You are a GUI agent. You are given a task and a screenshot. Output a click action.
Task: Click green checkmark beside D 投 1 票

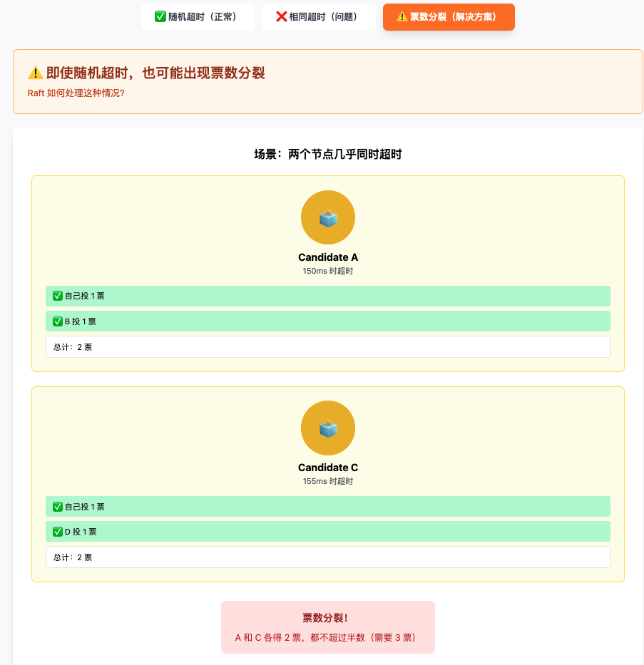tap(58, 532)
